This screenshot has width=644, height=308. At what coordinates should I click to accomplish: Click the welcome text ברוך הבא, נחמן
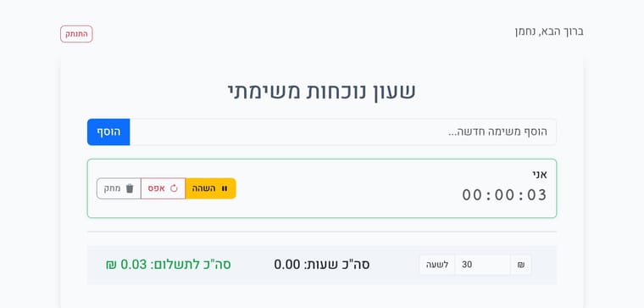(x=549, y=31)
